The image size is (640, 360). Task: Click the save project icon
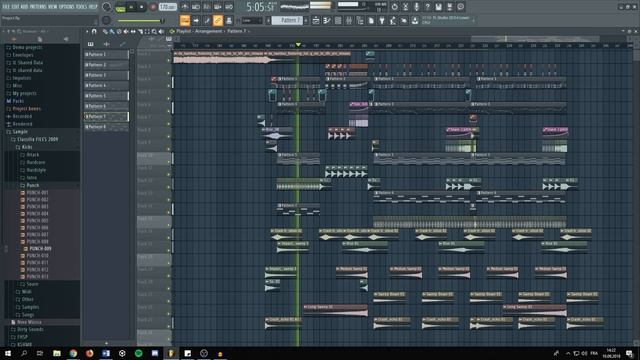tap(438, 7)
